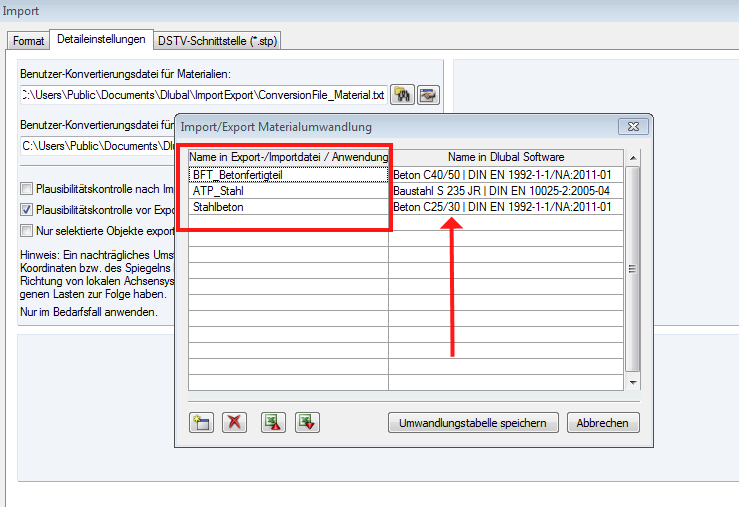Screen dimensions: 739x507
Task: Uncheck Plausibilitätskontrolle vor Export checkbox
Action: click(x=27, y=210)
